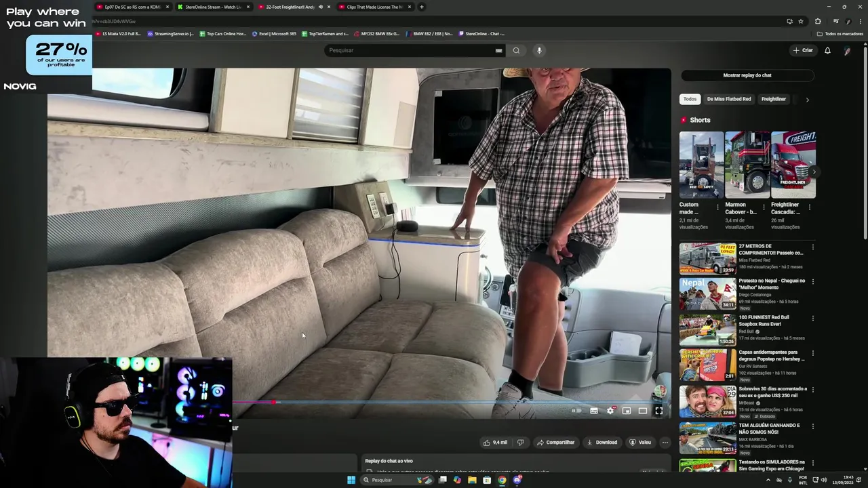The width and height of the screenshot is (868, 488).
Task: Open options for Red Bull Soapbox video
Action: (812, 318)
